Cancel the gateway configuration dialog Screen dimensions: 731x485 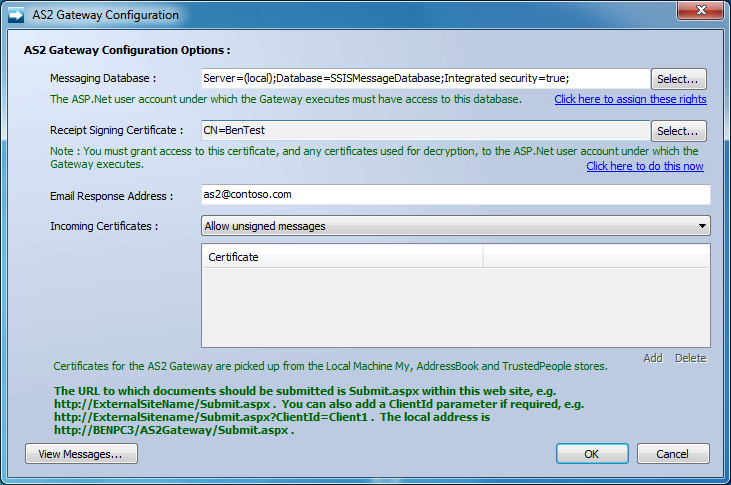[673, 454]
